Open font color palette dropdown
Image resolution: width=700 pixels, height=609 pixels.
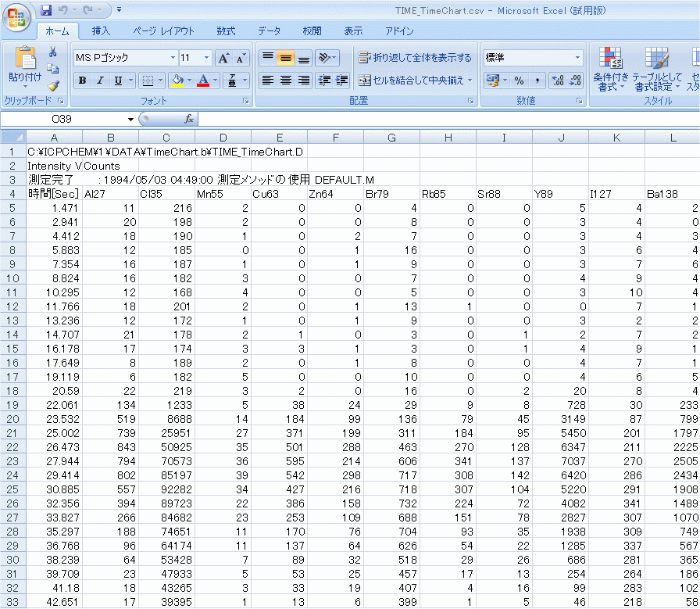(215, 81)
